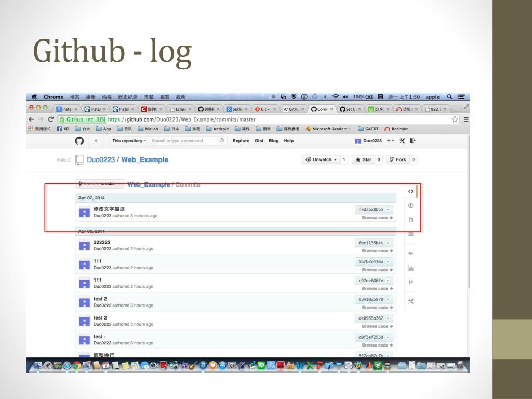Open the commit hash button fed3a28b55
Viewport: 532px width, 399px height.
coord(370,210)
